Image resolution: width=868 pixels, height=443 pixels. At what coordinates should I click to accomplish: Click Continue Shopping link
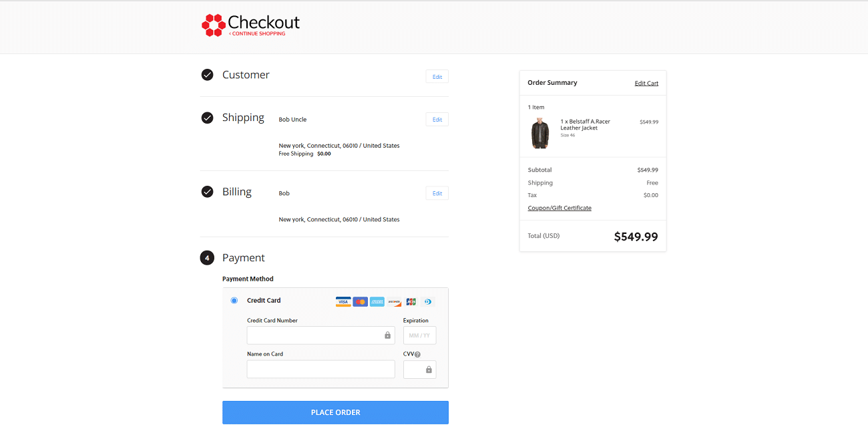(258, 33)
